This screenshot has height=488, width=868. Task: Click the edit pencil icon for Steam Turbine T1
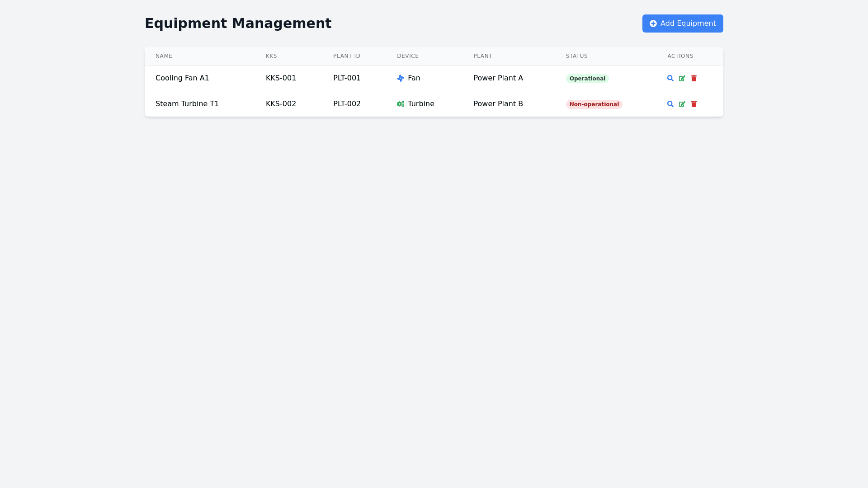tap(682, 104)
